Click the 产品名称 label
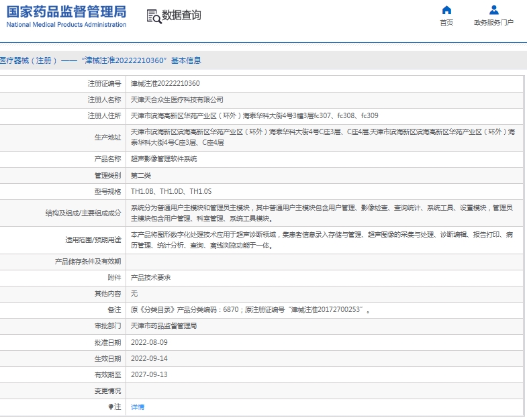 pos(107,158)
